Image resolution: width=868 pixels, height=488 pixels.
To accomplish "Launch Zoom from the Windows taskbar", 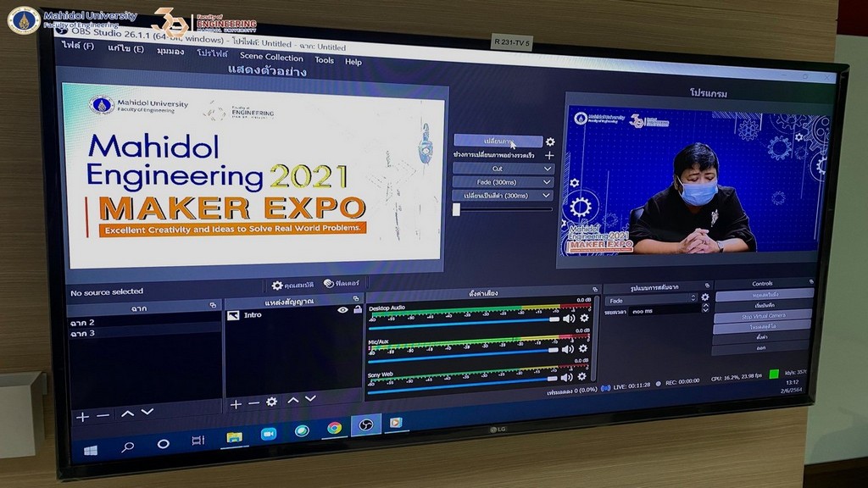I will 269,433.
